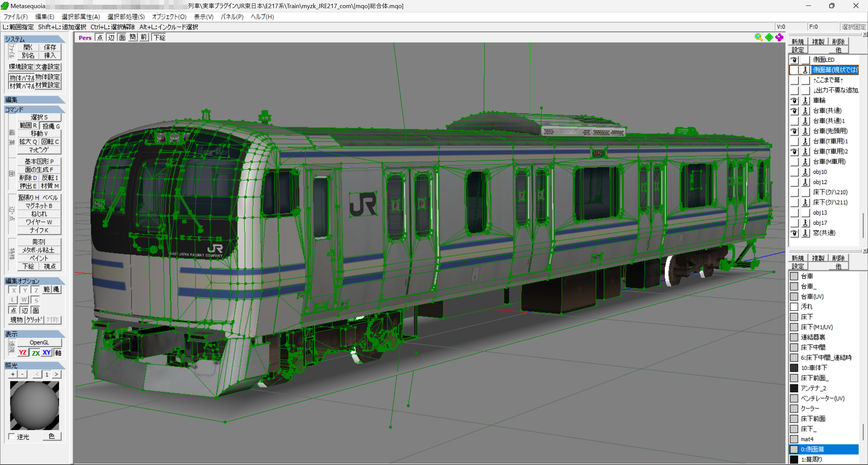This screenshot has width=868, height=465.
Task: Collapse the 編集オプション panel header
Action: tap(35, 281)
